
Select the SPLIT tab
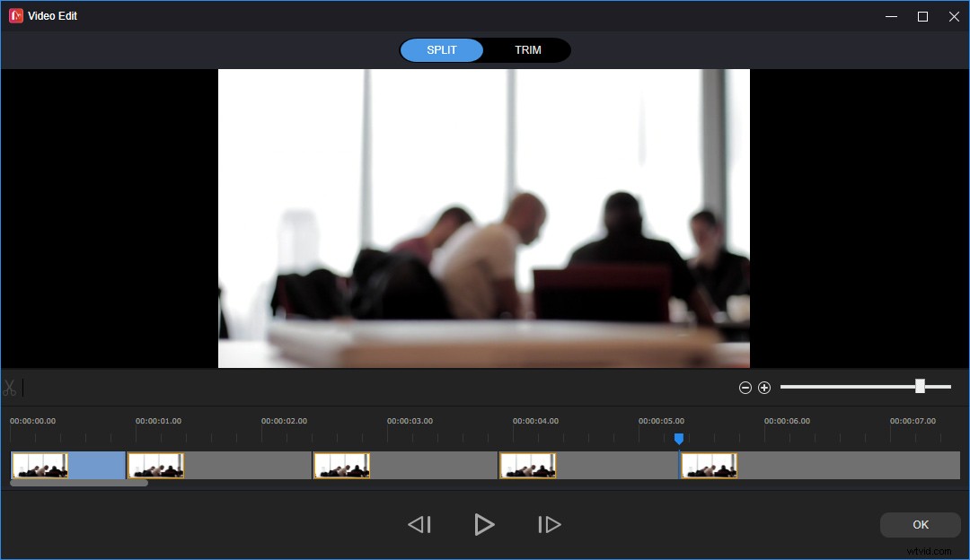[x=441, y=49]
